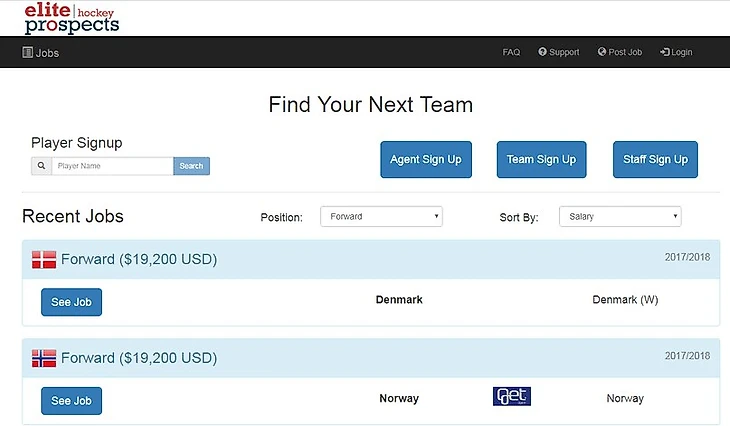This screenshot has height=426, width=730.
Task: Click the 2017/2018 season on Denmark job
Action: [687, 257]
